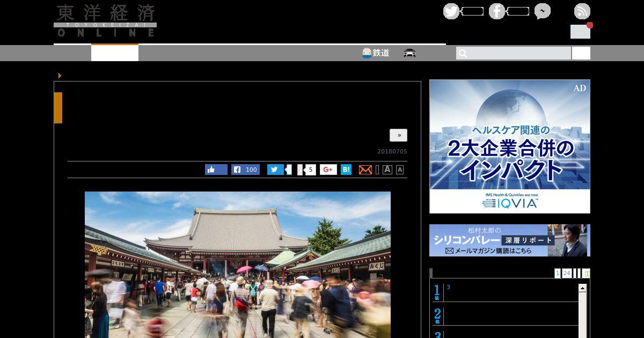
Task: Tweet the article with Twitter button
Action: 275,170
